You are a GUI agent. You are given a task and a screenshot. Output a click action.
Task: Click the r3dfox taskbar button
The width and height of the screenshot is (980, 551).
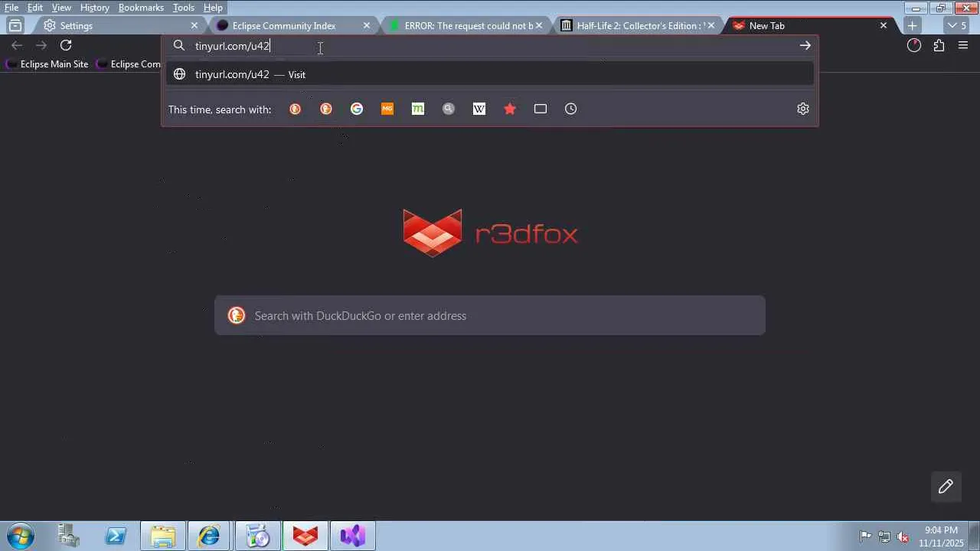(x=305, y=536)
